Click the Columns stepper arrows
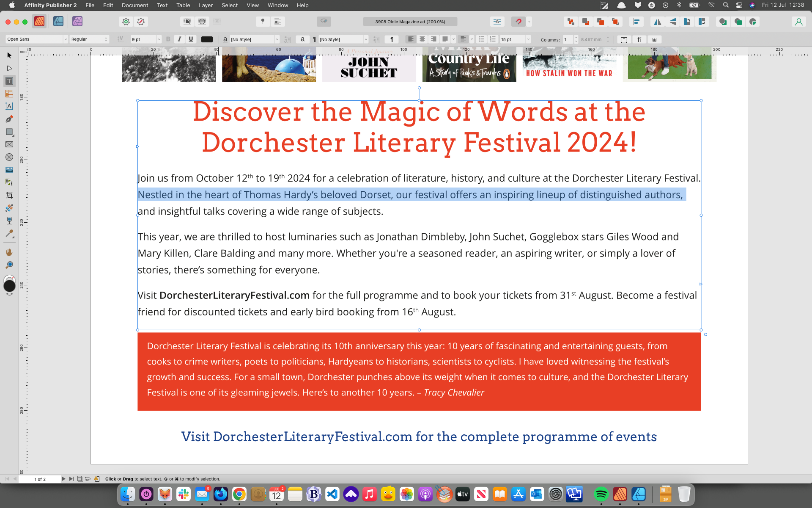812x508 pixels. [576, 39]
